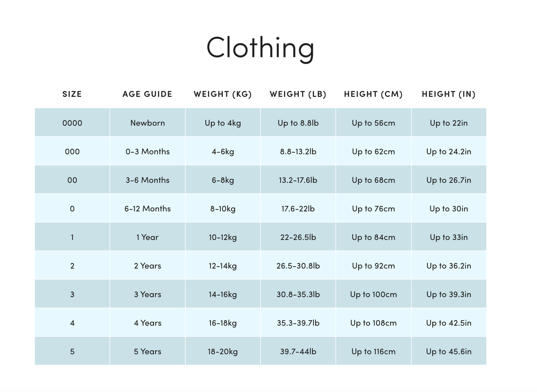Viewport: 537px width, 392px height.
Task: Click the Up to 22in cell
Action: point(449,123)
